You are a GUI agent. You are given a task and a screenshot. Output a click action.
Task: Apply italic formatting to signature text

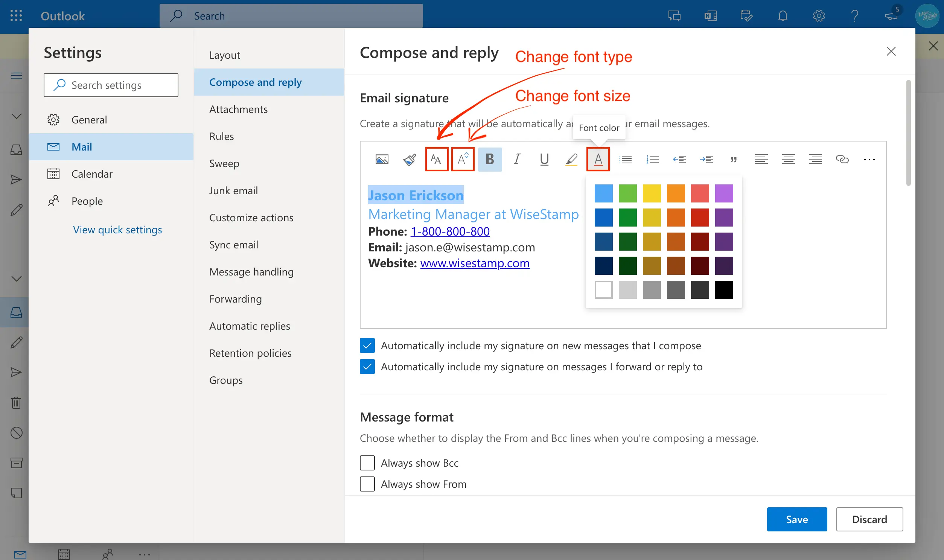(516, 159)
